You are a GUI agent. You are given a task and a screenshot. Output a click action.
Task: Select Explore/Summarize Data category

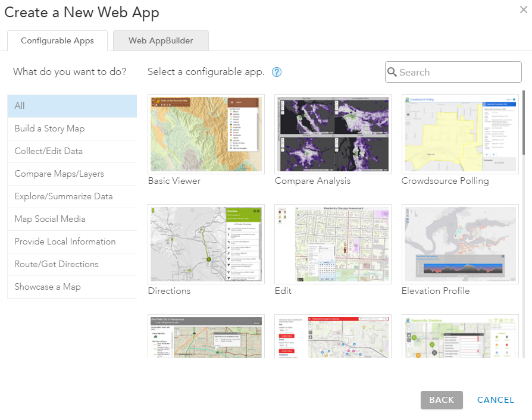click(72, 196)
